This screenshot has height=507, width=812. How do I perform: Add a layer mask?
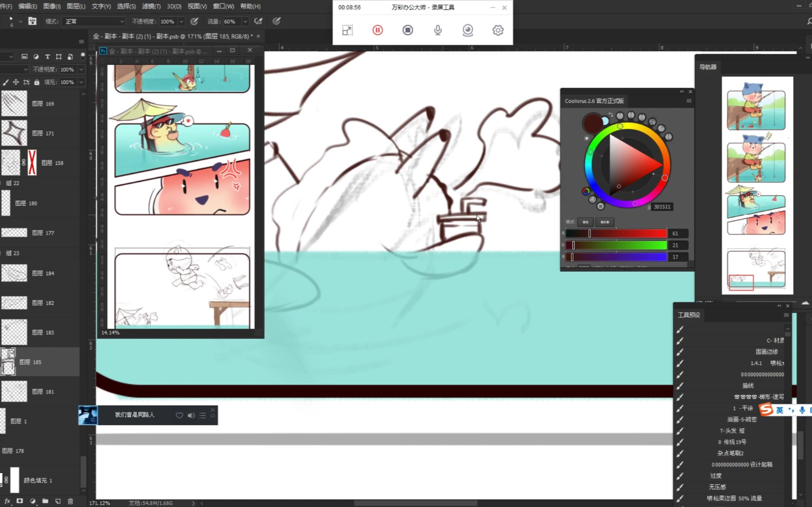pyautogui.click(x=20, y=501)
